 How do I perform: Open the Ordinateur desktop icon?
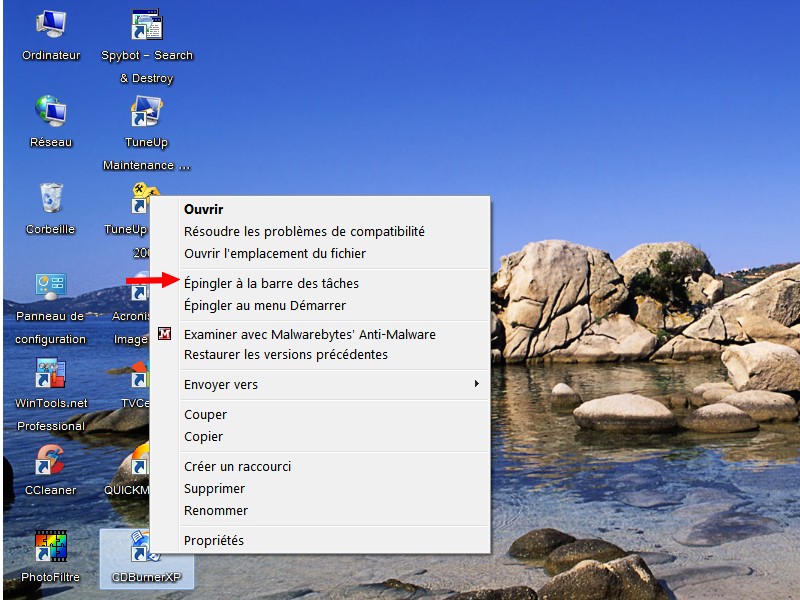point(50,24)
